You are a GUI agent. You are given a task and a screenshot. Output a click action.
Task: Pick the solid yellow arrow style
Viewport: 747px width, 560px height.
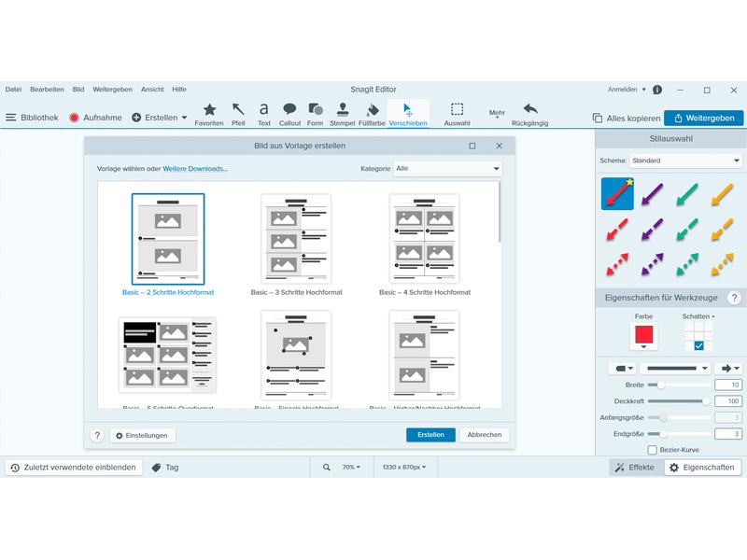click(722, 194)
